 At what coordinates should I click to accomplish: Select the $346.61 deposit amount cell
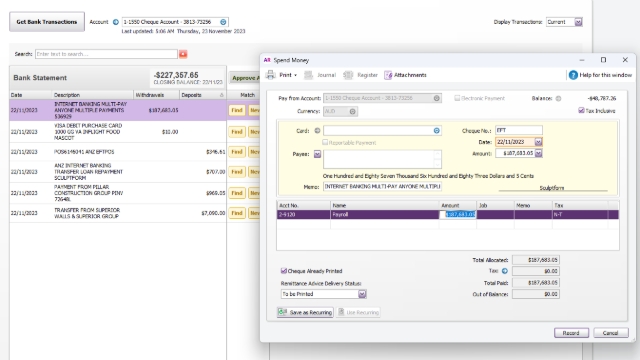click(x=216, y=152)
